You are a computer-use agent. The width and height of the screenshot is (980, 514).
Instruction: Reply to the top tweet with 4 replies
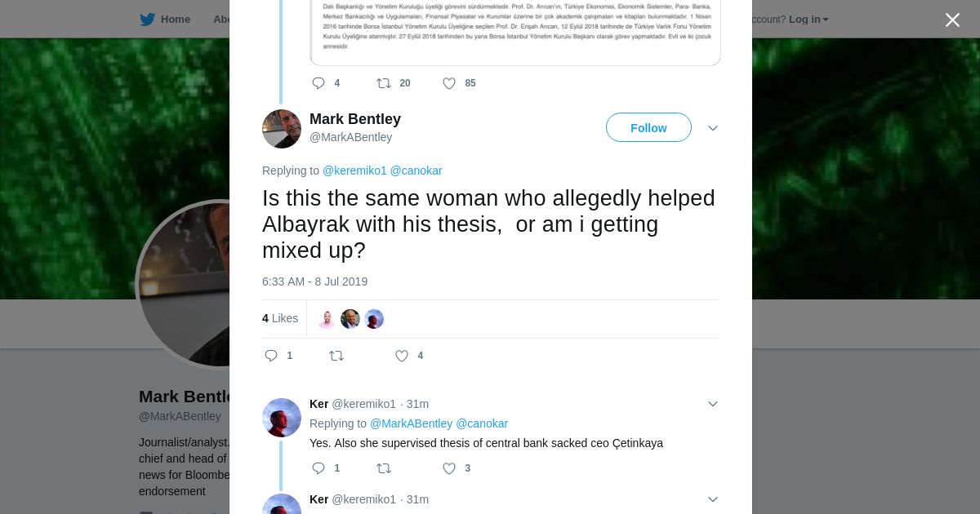(x=318, y=83)
